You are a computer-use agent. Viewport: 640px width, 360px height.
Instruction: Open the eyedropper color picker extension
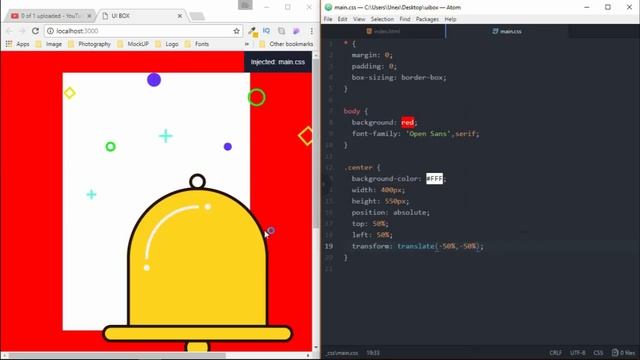tap(253, 31)
